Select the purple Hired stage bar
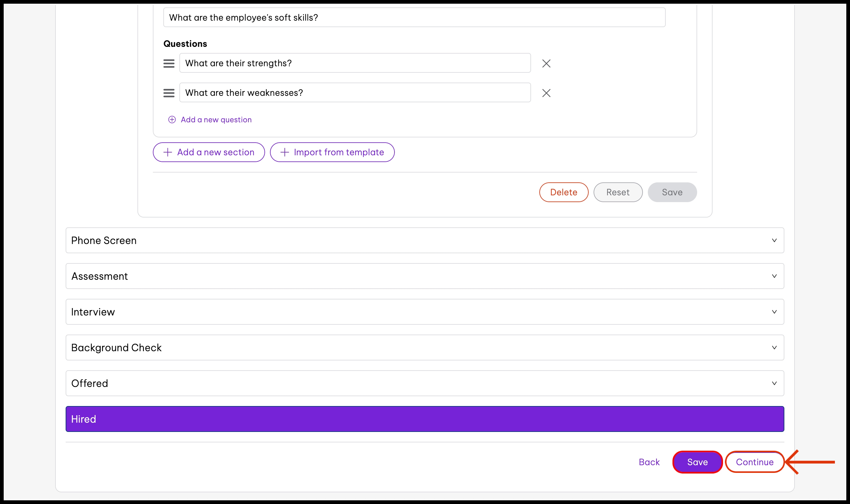This screenshot has height=504, width=850. pos(424,419)
